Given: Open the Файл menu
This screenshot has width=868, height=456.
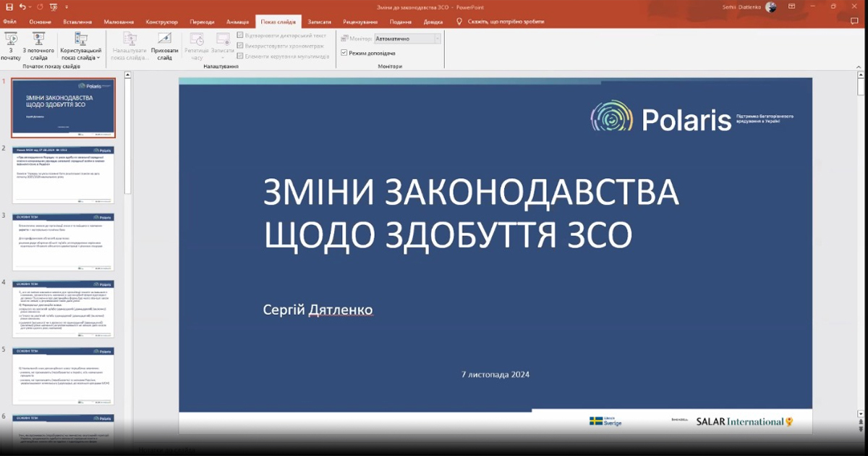Looking at the screenshot, I should coord(9,22).
